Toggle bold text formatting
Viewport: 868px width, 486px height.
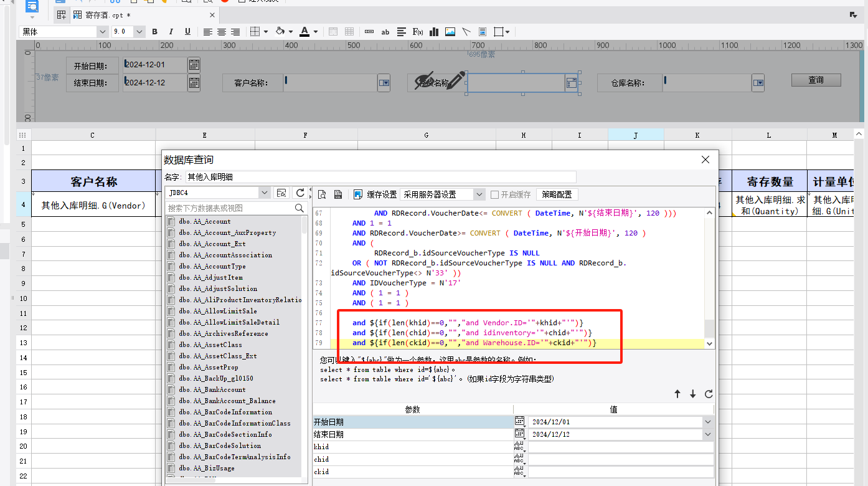[x=154, y=32]
